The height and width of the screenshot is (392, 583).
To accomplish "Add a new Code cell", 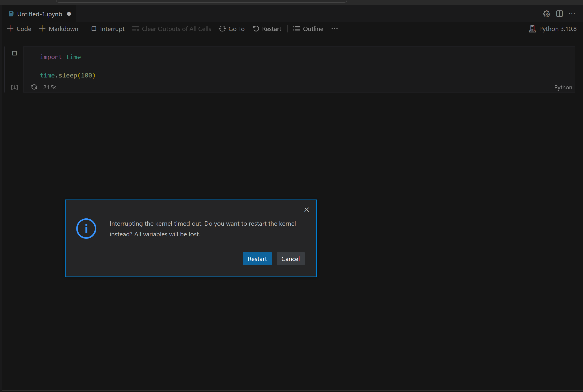I will 19,29.
